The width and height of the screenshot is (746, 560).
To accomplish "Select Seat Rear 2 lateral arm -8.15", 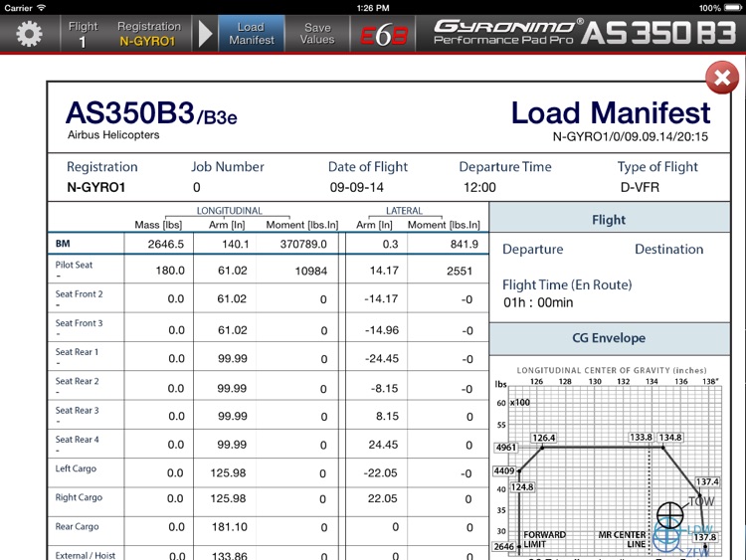I will click(x=385, y=389).
